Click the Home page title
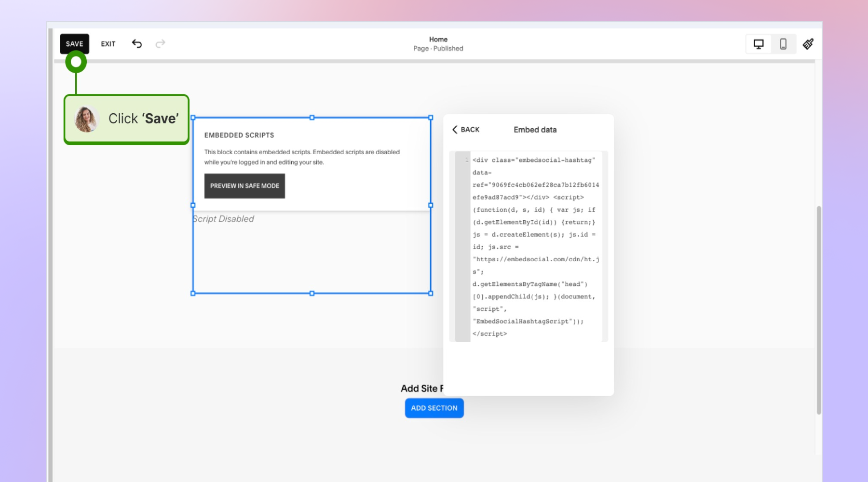The image size is (868, 482). click(x=438, y=40)
